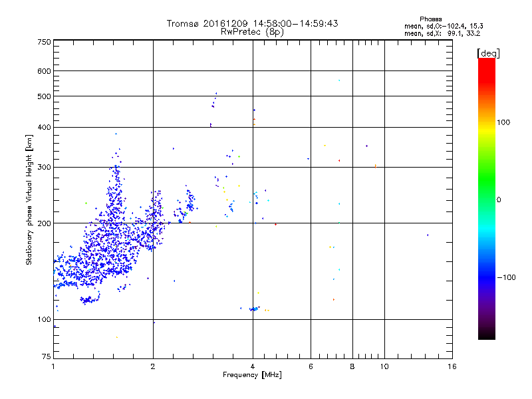Click the '[deg]' colorbar unit label
This screenshot has width=532, height=399.
(488, 54)
